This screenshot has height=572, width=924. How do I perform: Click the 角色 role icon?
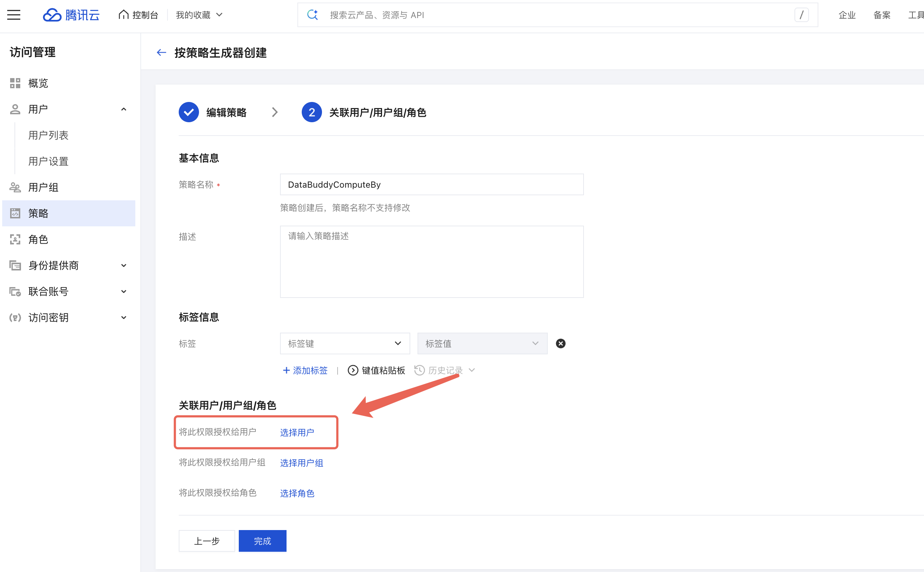click(x=15, y=239)
